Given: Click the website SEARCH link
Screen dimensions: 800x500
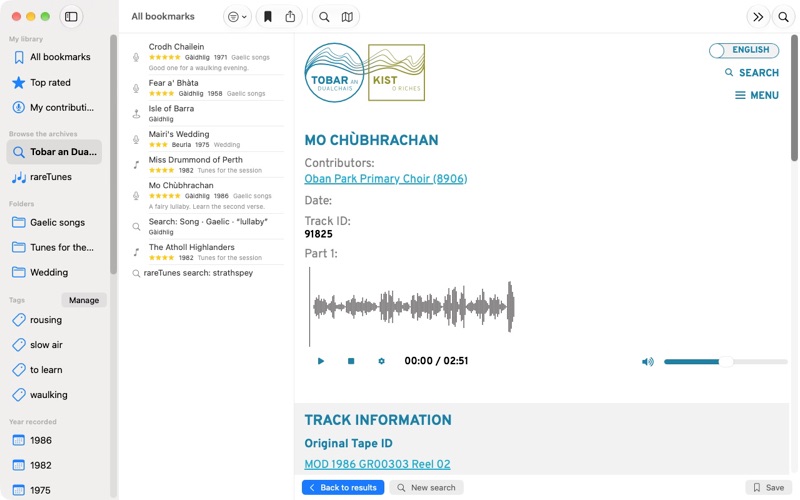Looking at the screenshot, I should 752,72.
